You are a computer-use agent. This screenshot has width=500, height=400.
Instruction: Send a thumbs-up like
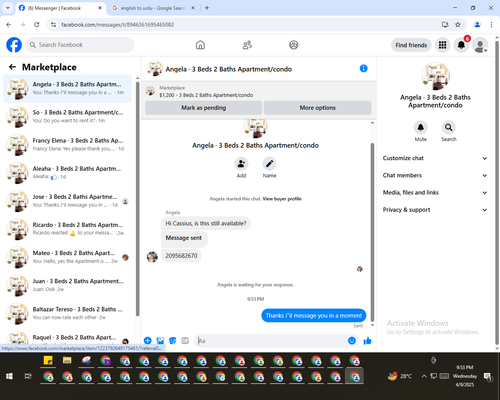tap(367, 340)
